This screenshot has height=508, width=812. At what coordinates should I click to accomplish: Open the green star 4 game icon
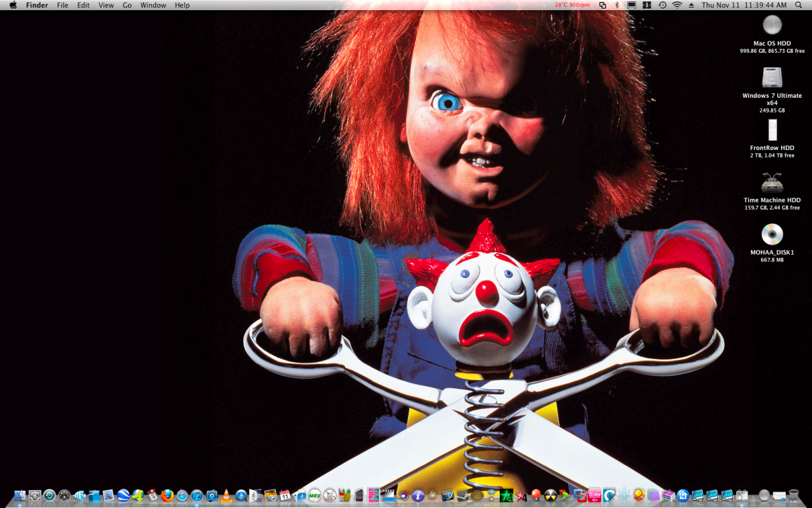[506, 495]
